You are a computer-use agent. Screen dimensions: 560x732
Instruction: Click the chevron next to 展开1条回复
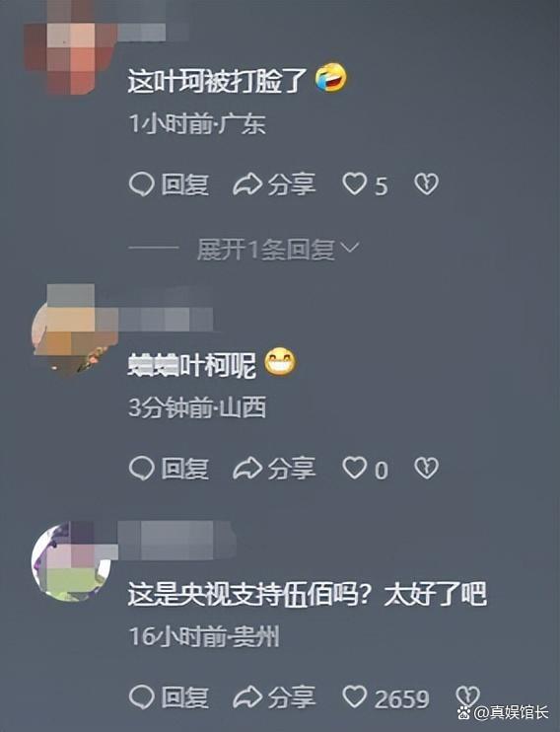click(x=350, y=249)
